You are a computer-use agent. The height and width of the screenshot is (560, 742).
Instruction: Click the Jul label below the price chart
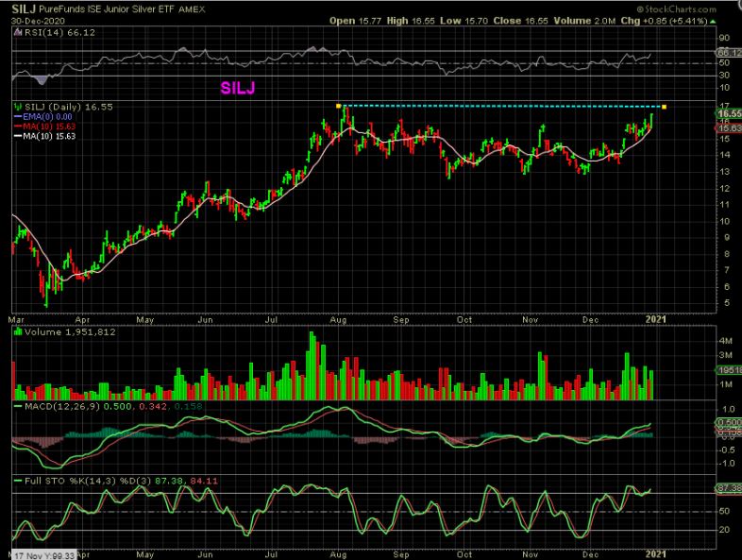click(x=271, y=320)
